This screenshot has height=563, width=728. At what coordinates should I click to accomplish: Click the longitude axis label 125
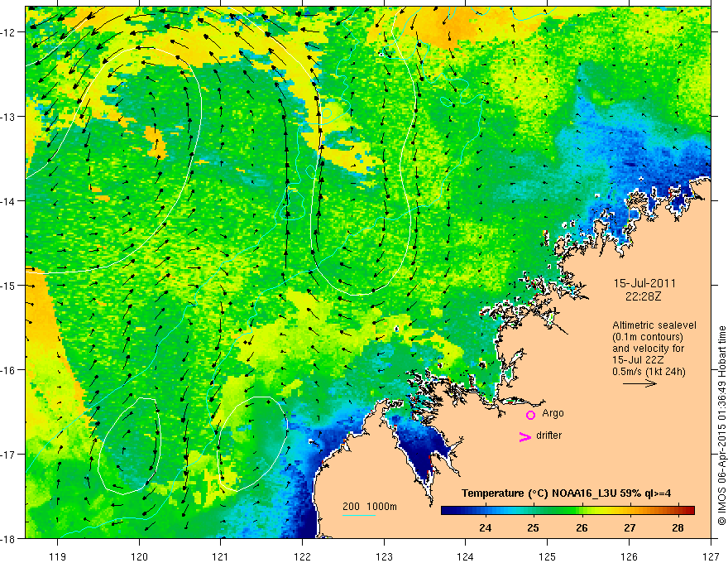tap(548, 556)
